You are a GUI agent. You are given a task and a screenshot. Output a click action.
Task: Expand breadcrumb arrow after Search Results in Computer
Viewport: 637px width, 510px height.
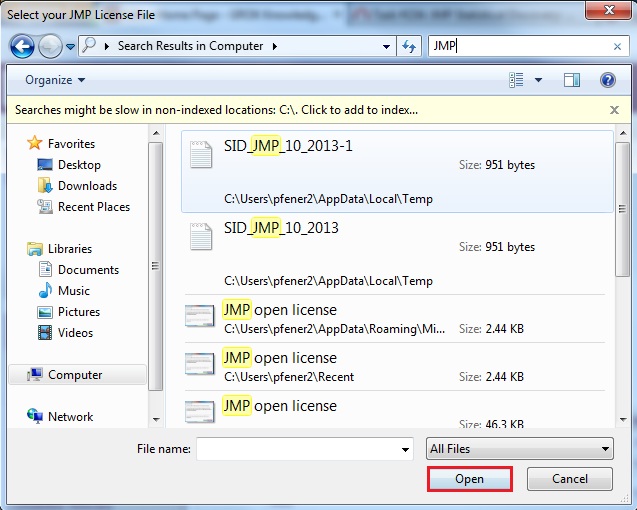(275, 46)
